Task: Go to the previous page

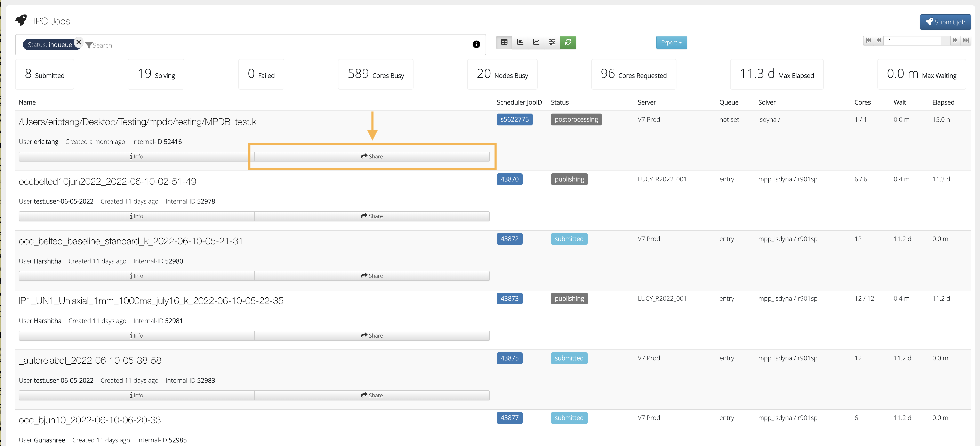Action: [x=879, y=40]
